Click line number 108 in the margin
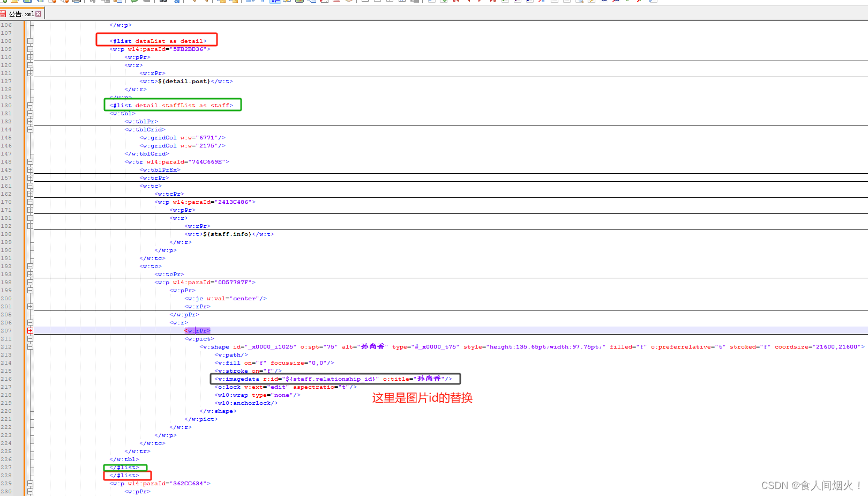This screenshot has height=496, width=868. click(6, 41)
